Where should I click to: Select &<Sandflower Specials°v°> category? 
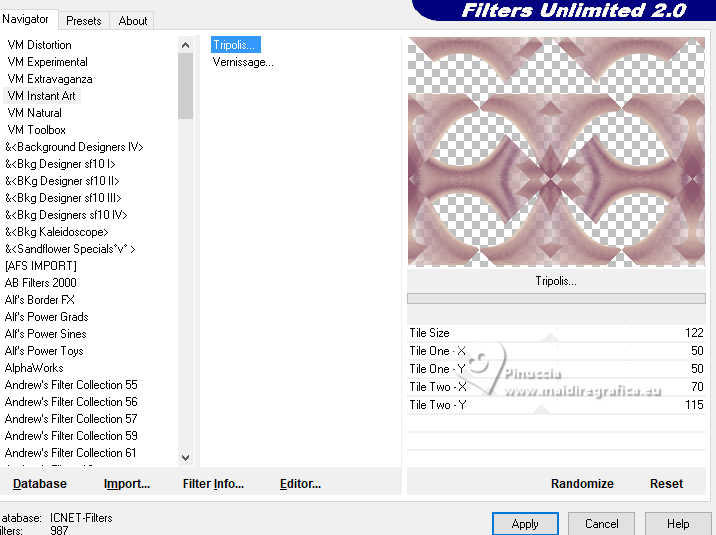[x=70, y=249]
